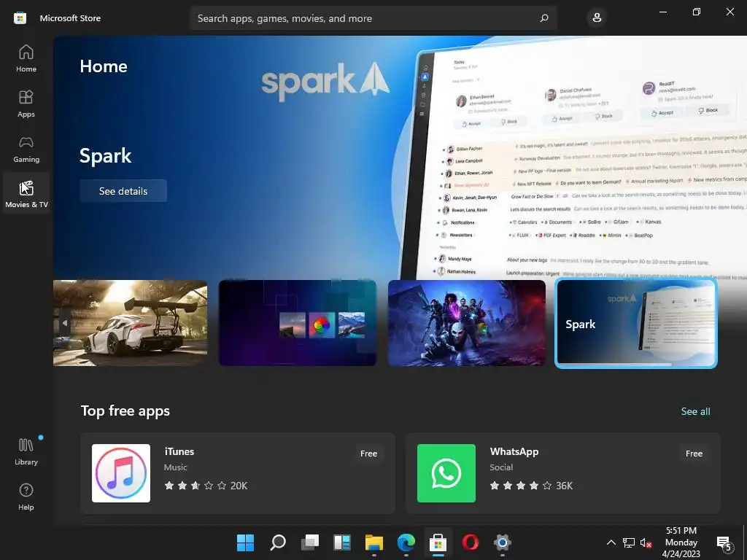
Task: Click the Free button for iTunes
Action: pyautogui.click(x=368, y=454)
